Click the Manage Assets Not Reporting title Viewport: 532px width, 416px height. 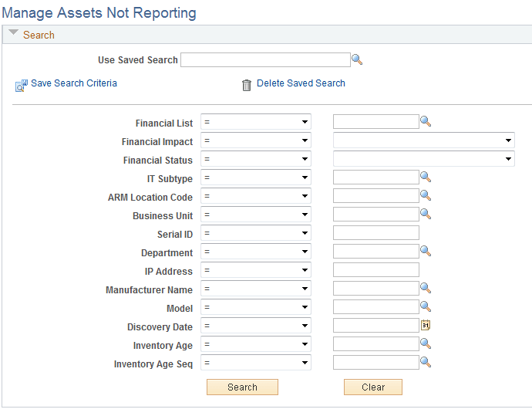(99, 13)
